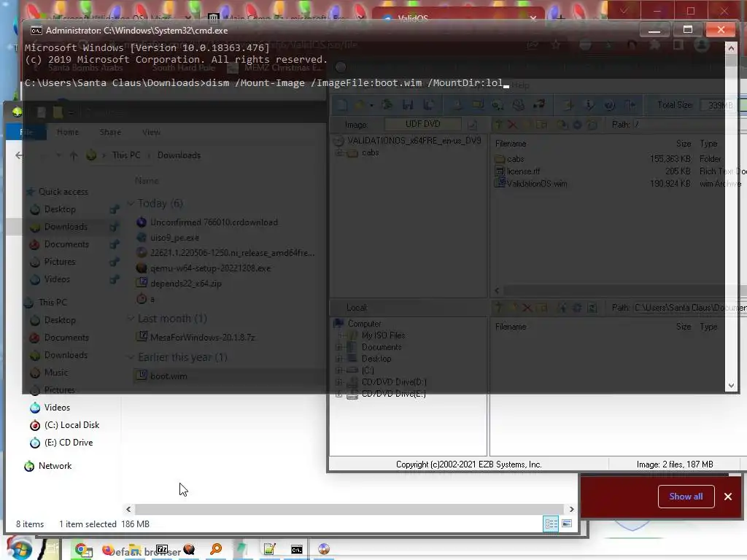Collapse the Today (6) group
This screenshot has height=560, width=747.
click(x=131, y=203)
